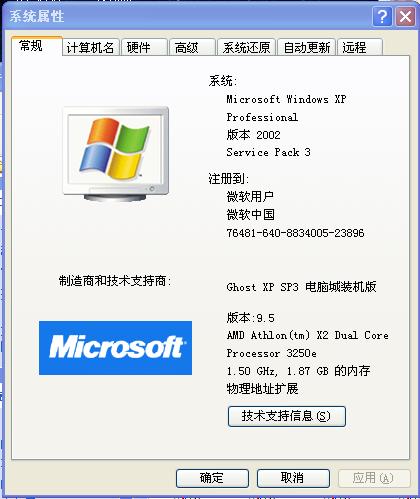The image size is (420, 499).
Task: Select the 远程 tab
Action: [360, 47]
